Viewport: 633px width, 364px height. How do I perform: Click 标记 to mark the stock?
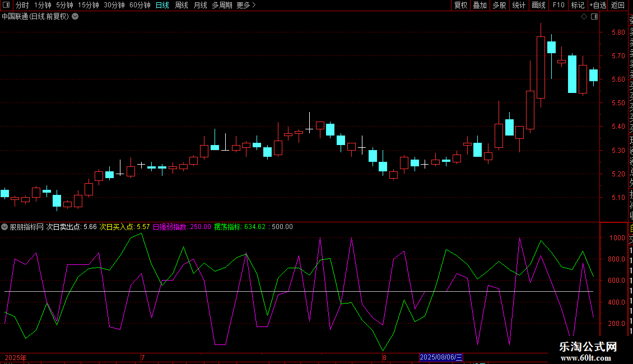[x=578, y=5]
